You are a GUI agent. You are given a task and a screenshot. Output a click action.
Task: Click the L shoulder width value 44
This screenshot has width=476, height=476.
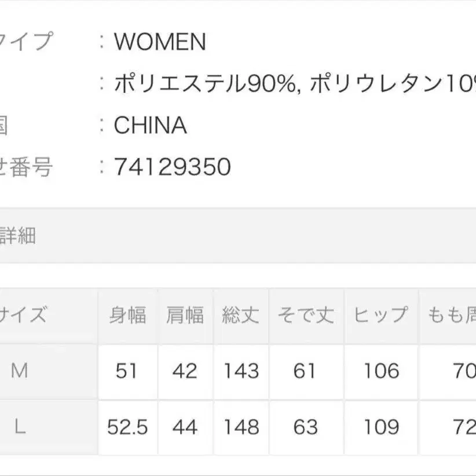point(185,427)
